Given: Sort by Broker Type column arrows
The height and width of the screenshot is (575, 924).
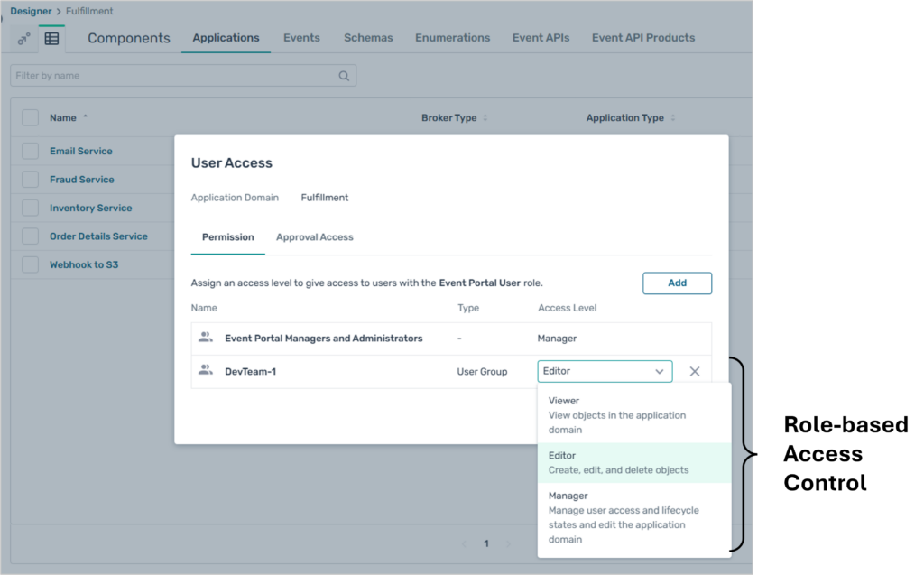Looking at the screenshot, I should pos(485,118).
